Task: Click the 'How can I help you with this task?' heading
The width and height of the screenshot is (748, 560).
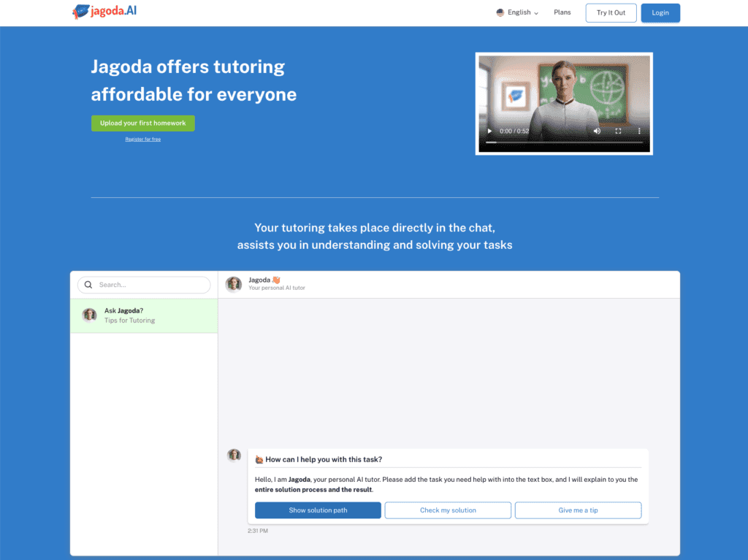Action: (x=324, y=459)
